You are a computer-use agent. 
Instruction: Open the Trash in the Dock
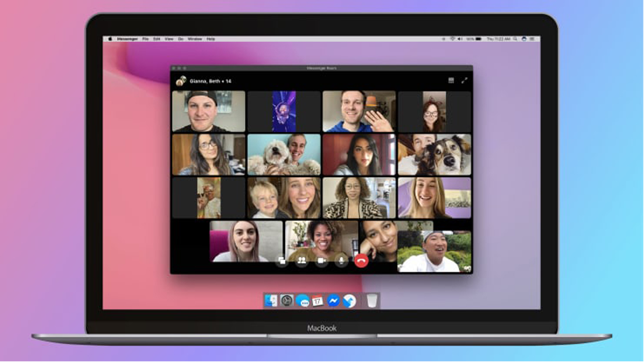click(x=372, y=301)
